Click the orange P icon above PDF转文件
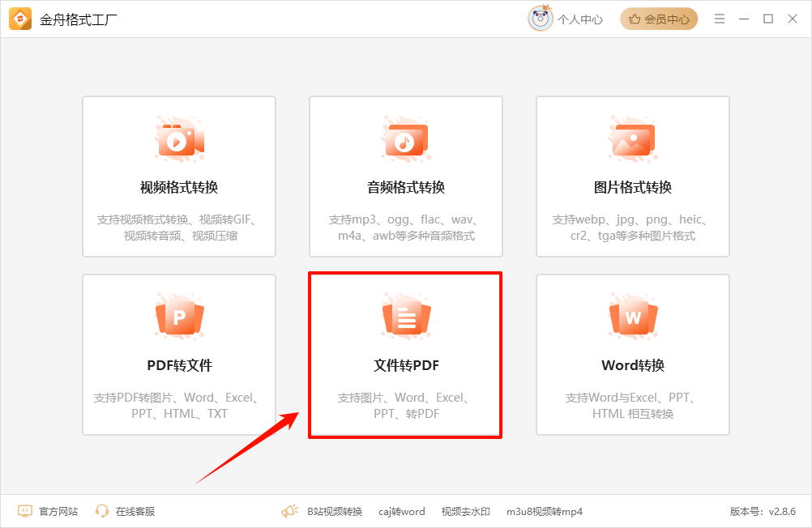Screen dimensions: 812x528 tap(178, 317)
